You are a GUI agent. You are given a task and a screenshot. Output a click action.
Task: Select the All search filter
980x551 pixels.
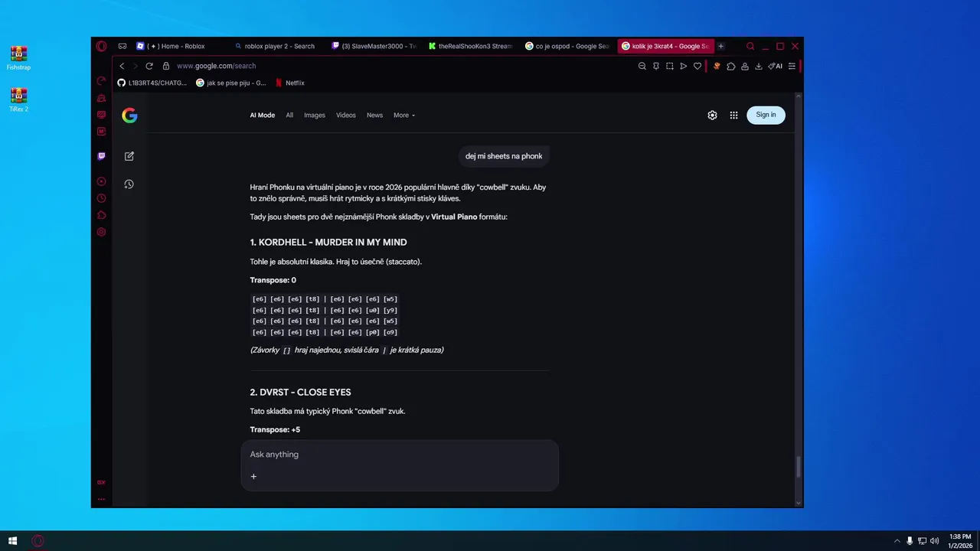point(289,115)
